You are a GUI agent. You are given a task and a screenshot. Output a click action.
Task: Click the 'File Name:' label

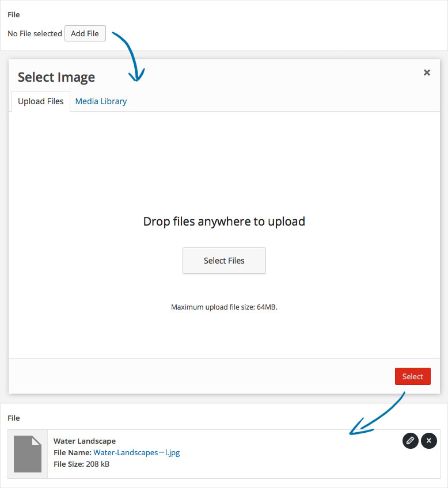coord(72,452)
